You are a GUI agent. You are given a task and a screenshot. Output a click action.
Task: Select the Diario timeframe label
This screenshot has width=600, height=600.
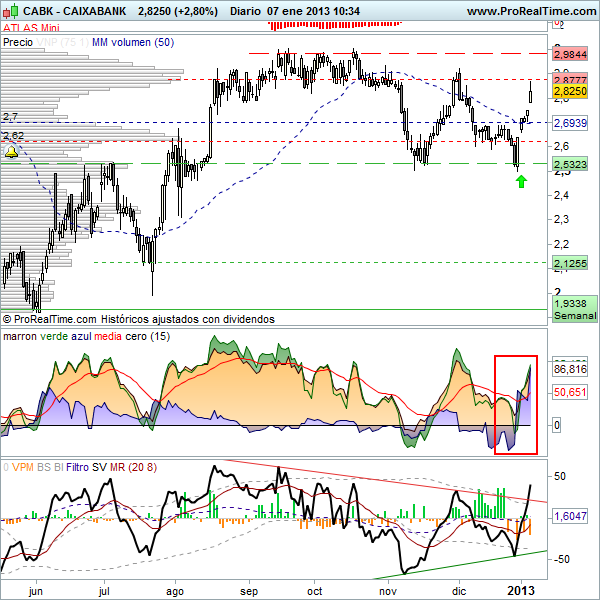(x=245, y=11)
